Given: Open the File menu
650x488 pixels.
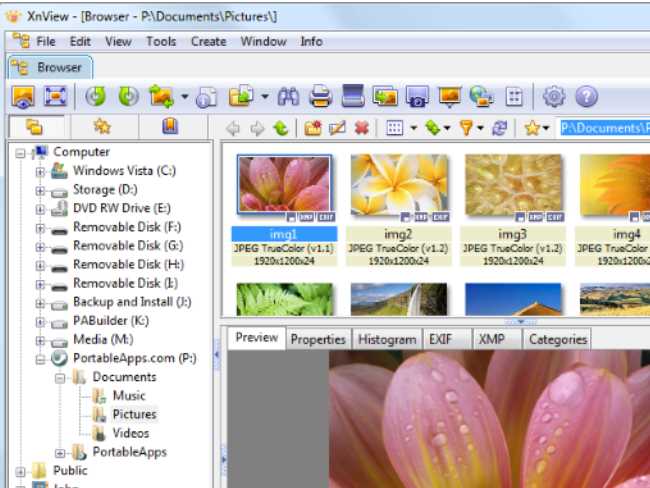Looking at the screenshot, I should coord(46,41).
